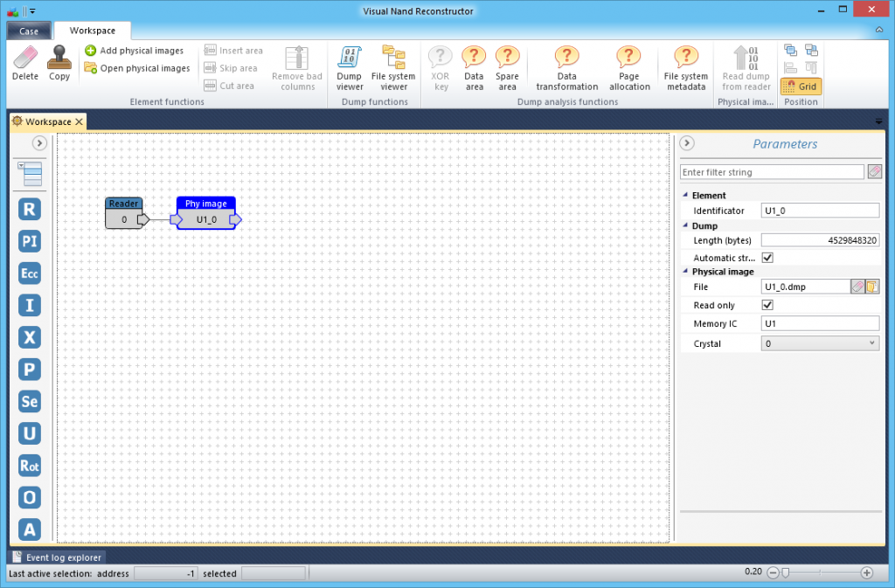Click the Copy stamp icon

click(x=59, y=57)
